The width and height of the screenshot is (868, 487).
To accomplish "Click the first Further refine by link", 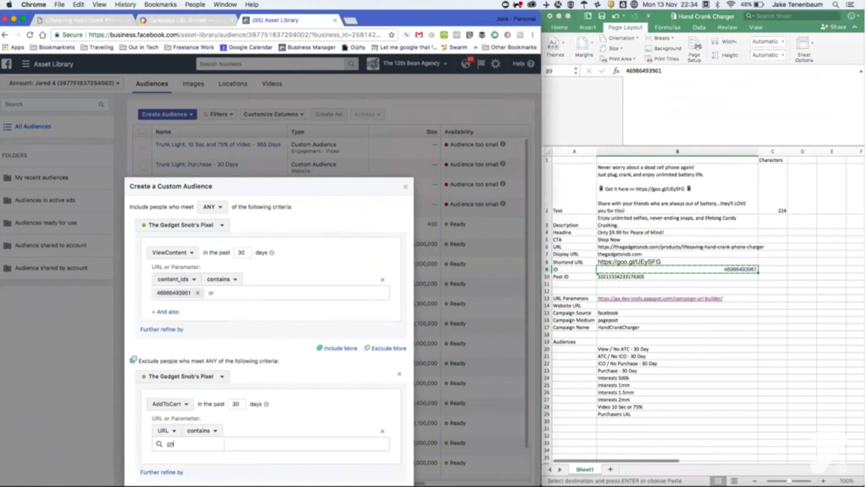I will pyautogui.click(x=162, y=330).
